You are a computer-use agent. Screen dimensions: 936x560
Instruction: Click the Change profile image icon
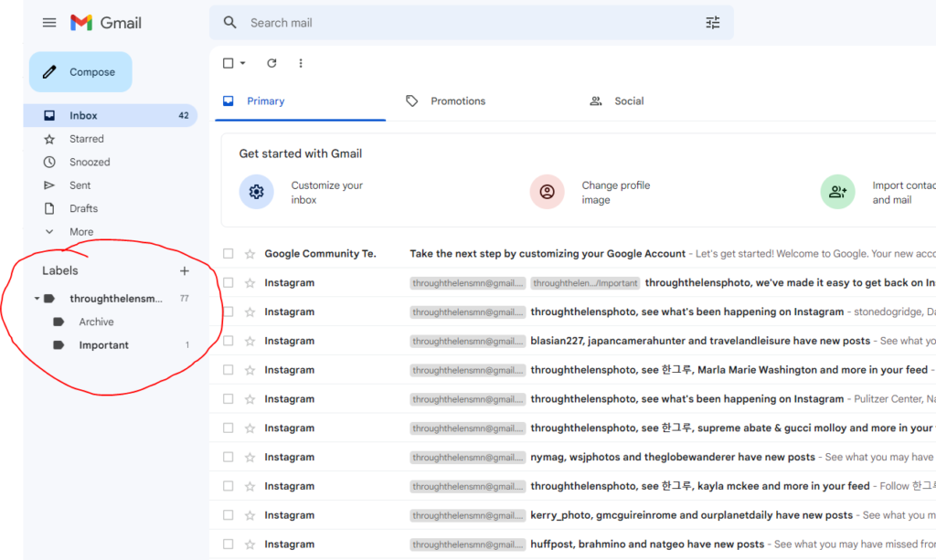pyautogui.click(x=547, y=192)
